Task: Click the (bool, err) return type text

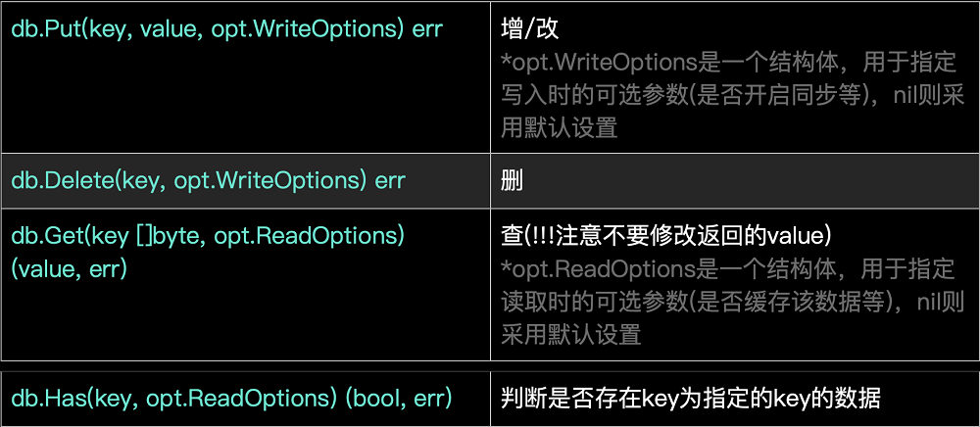Action: pyautogui.click(x=399, y=399)
